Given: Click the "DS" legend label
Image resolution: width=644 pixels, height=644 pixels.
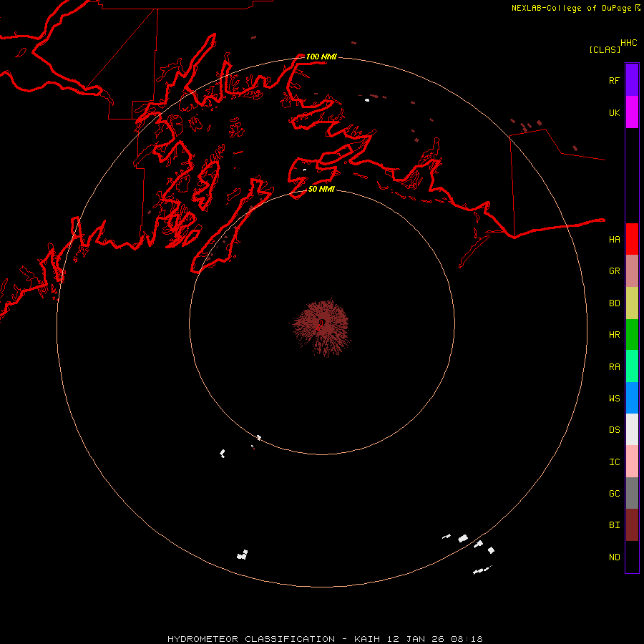Looking at the screenshot, I should (x=614, y=430).
